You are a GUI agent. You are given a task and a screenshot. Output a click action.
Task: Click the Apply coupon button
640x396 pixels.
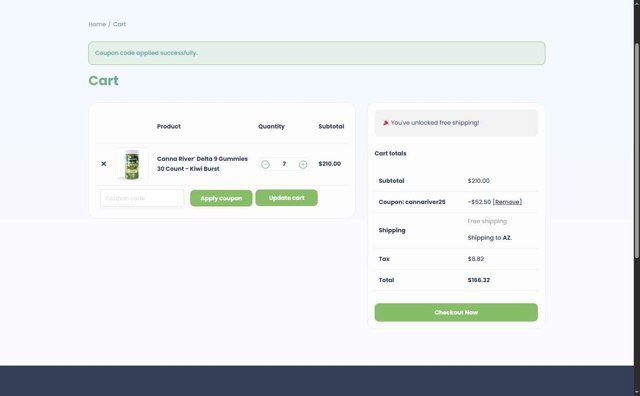221,198
